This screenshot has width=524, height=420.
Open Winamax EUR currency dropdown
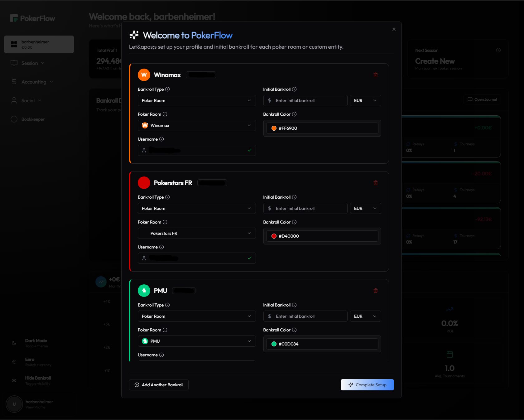[x=365, y=100]
